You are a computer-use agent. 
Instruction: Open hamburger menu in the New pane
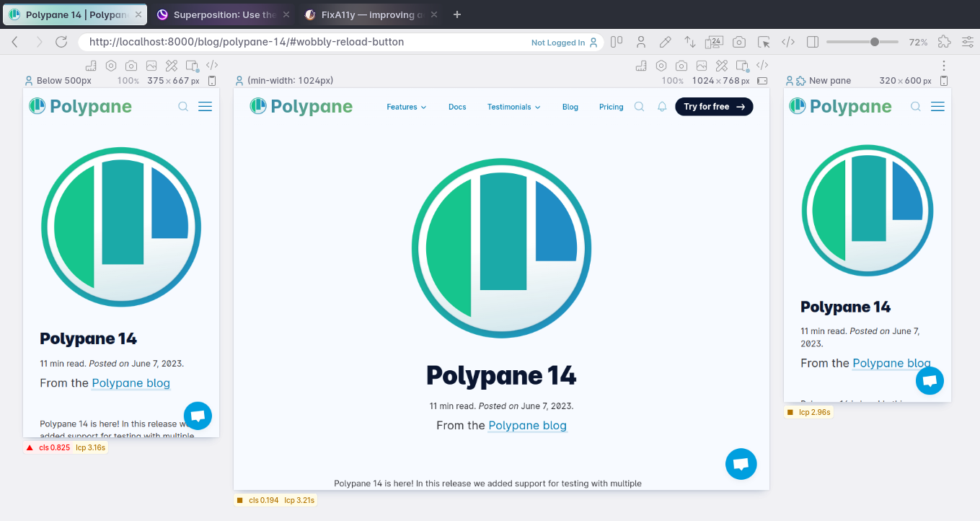point(937,107)
